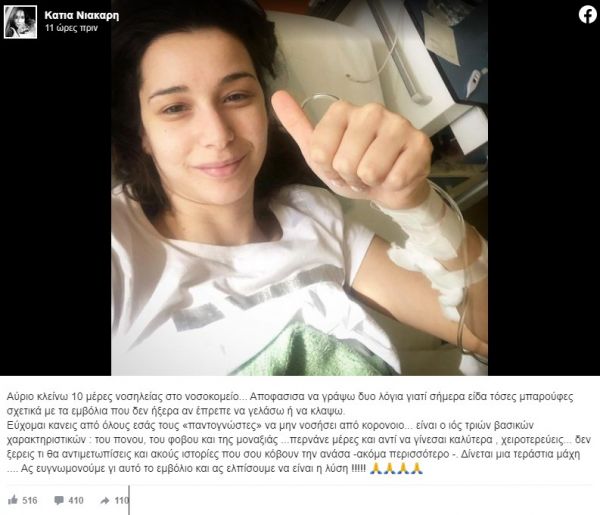
Task: Open Κατια Νιακαρη's profile picture thumbnail
Action: (x=20, y=22)
